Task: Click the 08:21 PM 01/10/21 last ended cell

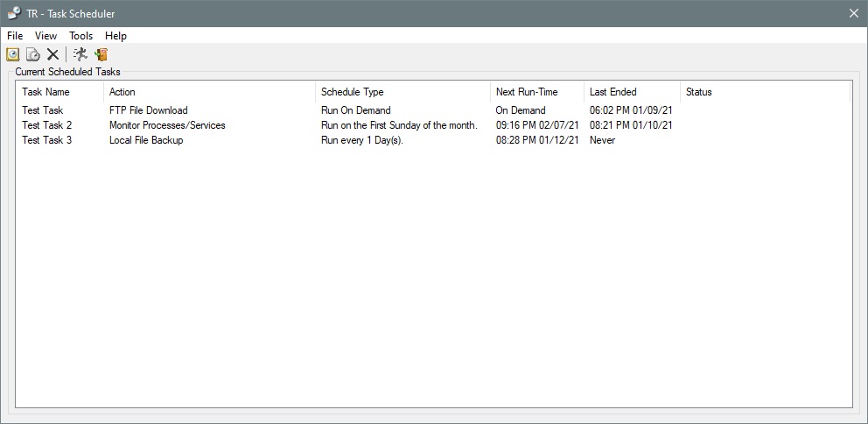Action: pyautogui.click(x=631, y=125)
